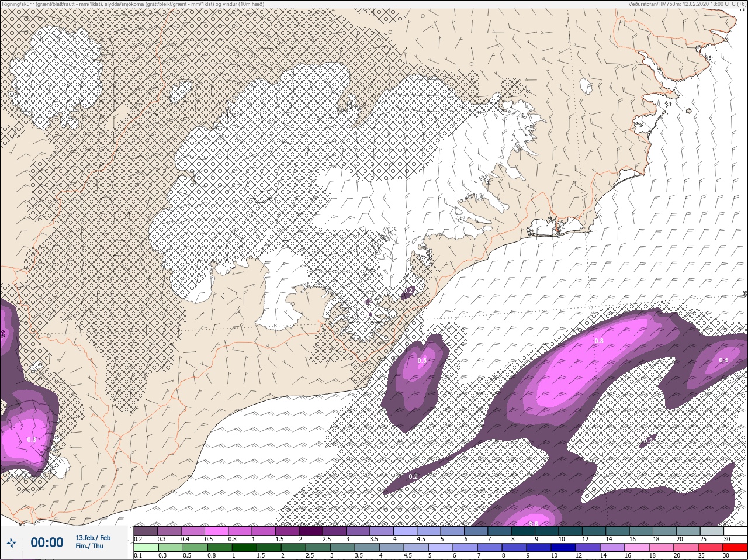Screen dimensions: 748x560
Task: Click the Veðurstofan star logo beside the time
Action: click(12, 542)
